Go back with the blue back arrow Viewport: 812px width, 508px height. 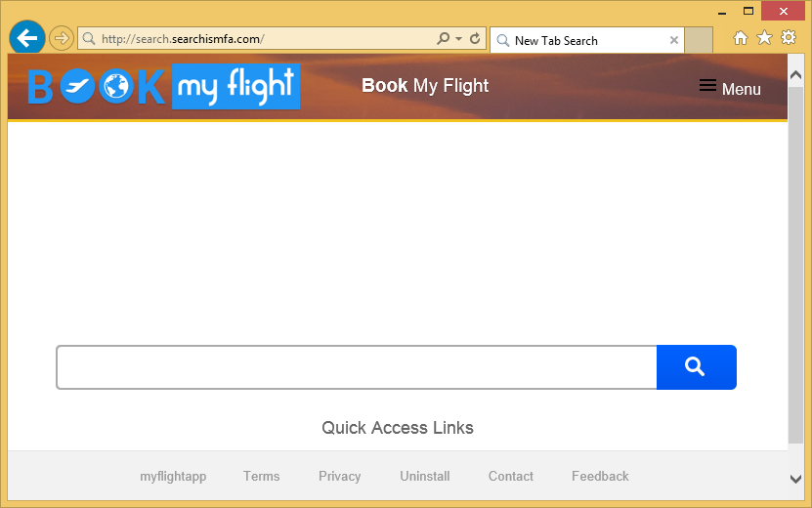pos(27,38)
